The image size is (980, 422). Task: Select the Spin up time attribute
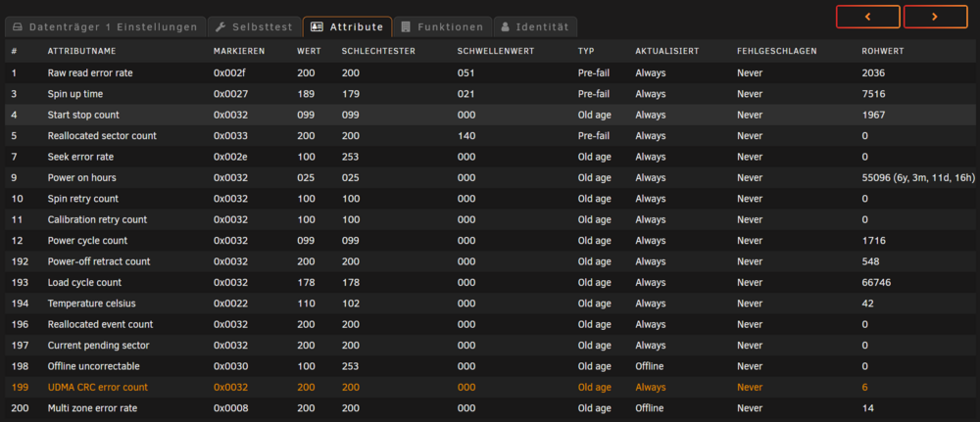[490, 94]
